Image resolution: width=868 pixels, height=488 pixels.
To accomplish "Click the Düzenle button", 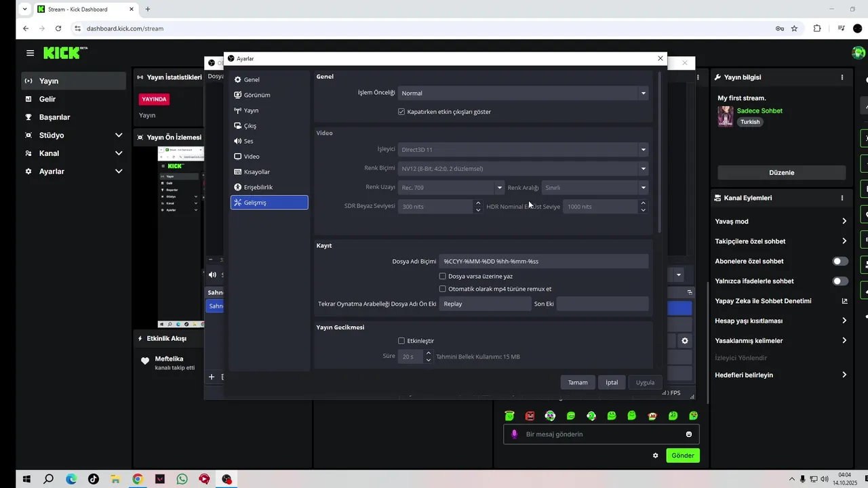I will [782, 172].
